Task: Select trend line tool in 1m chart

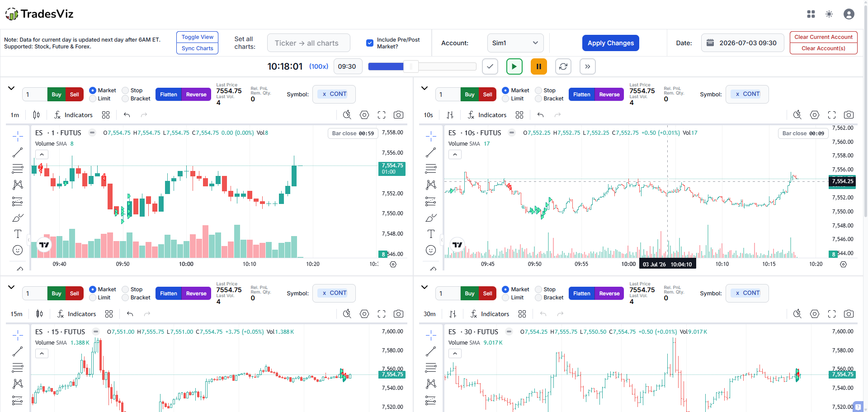Action: pos(18,152)
